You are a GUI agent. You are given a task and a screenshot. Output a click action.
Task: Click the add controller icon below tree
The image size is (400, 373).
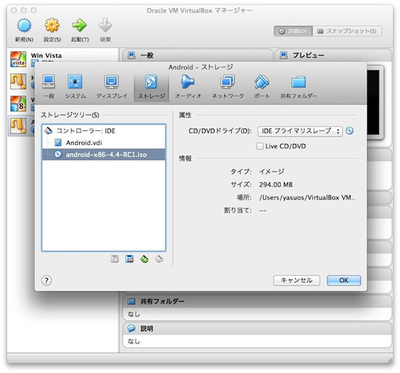pyautogui.click(x=115, y=259)
